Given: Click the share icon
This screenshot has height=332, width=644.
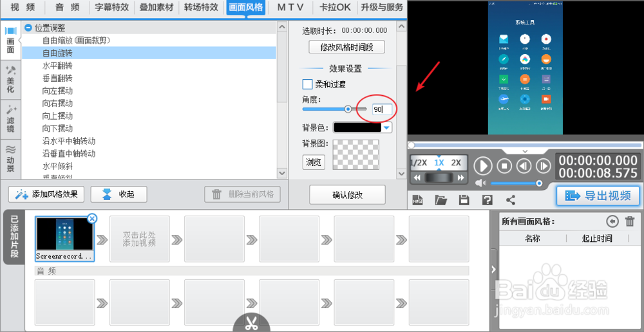Looking at the screenshot, I should (511, 200).
